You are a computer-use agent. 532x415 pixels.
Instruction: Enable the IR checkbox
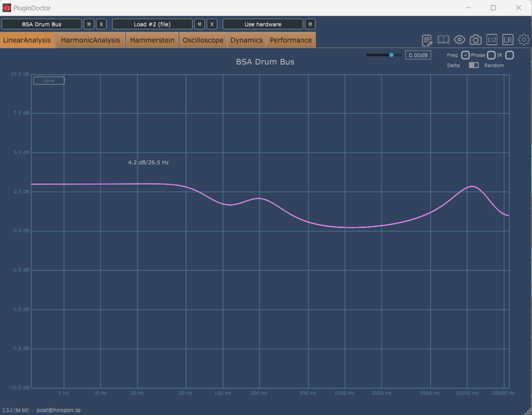509,55
